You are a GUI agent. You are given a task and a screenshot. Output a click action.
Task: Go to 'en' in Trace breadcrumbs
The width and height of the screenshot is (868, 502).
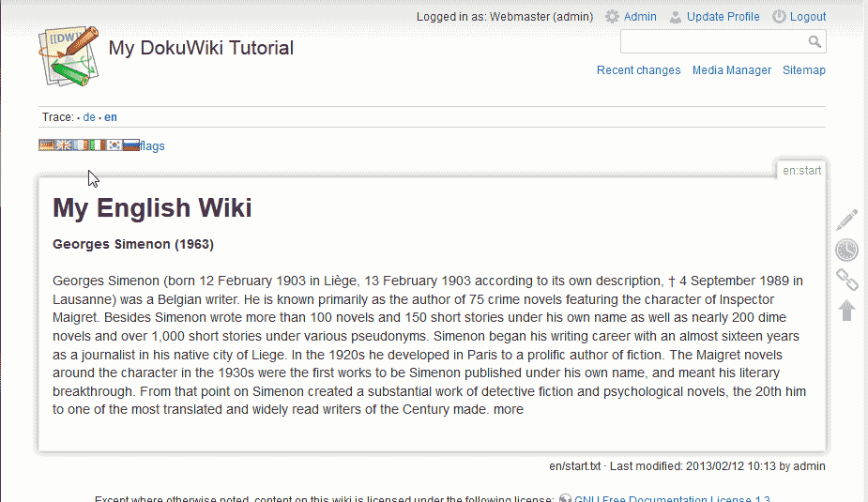point(111,117)
